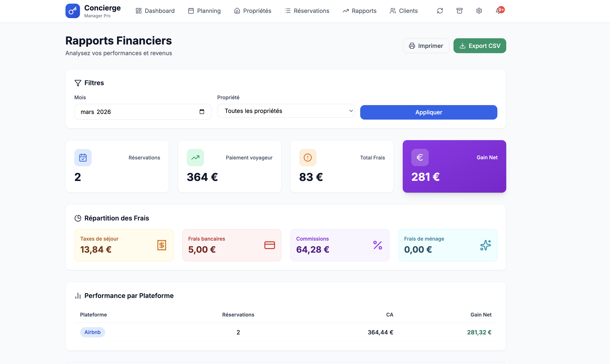Open the Toutes les propriétés dropdown
Viewport: 610px width, 364px height.
click(285, 111)
